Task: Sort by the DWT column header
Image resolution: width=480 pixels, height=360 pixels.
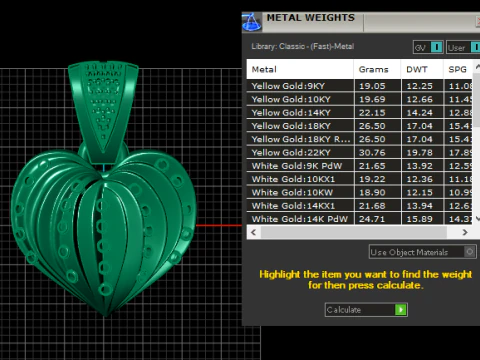Action: (x=422, y=69)
